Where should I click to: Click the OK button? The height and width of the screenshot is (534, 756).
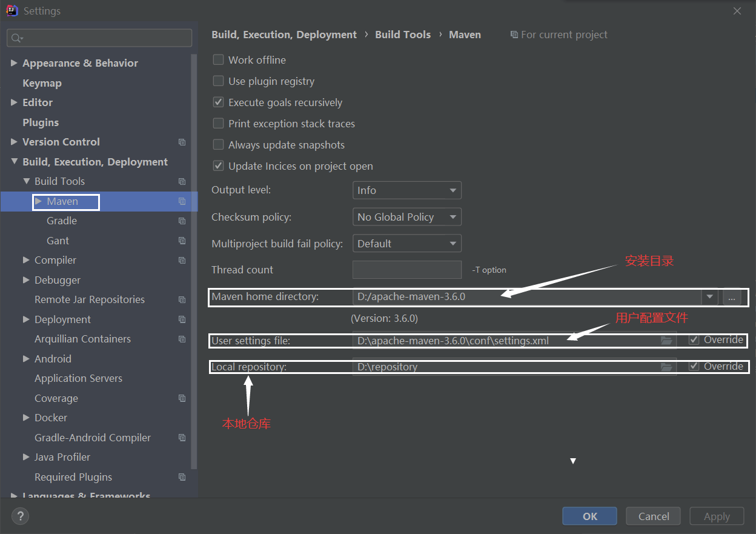pos(589,516)
